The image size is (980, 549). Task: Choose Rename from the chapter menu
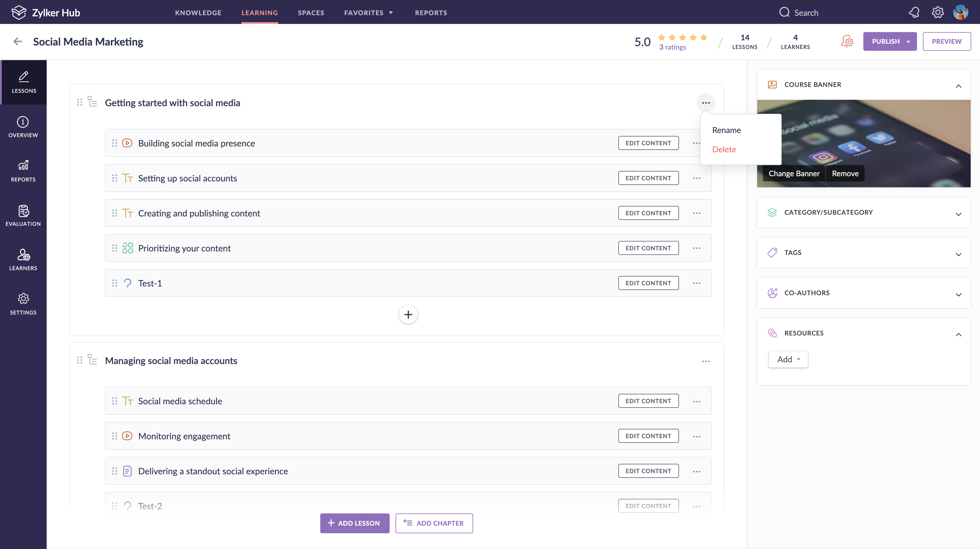[726, 130]
